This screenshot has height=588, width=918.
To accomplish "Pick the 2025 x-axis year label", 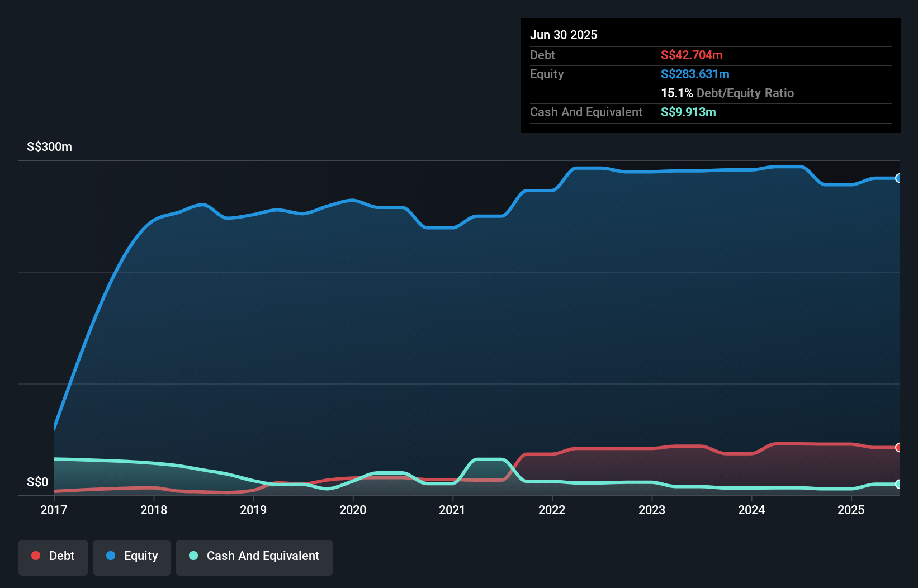I will coord(850,510).
